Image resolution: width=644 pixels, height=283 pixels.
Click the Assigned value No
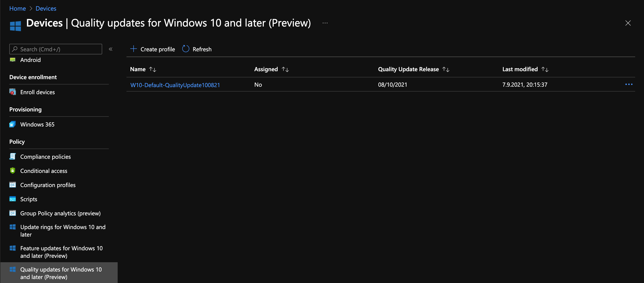click(x=258, y=85)
